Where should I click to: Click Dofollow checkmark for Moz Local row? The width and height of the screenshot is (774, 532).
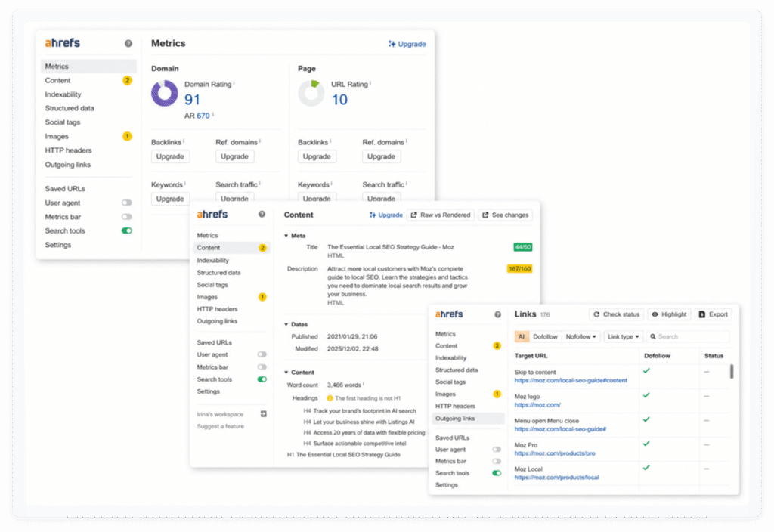coord(647,467)
